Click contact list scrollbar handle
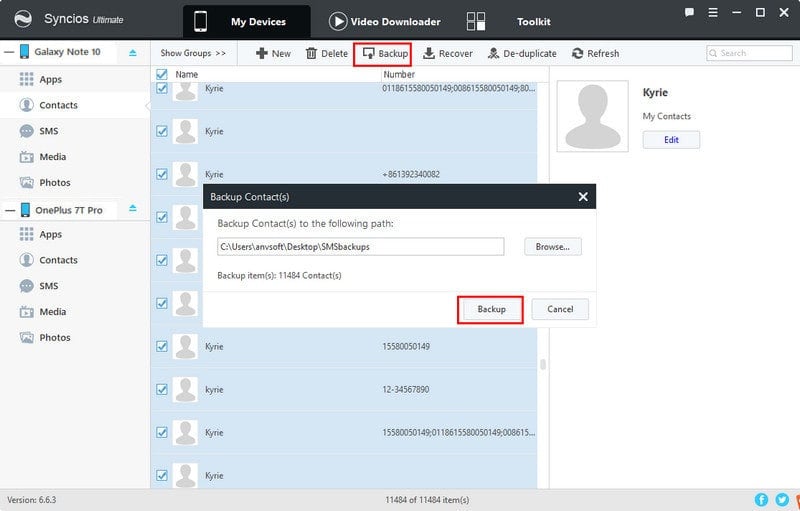The image size is (800, 511). pyautogui.click(x=543, y=364)
